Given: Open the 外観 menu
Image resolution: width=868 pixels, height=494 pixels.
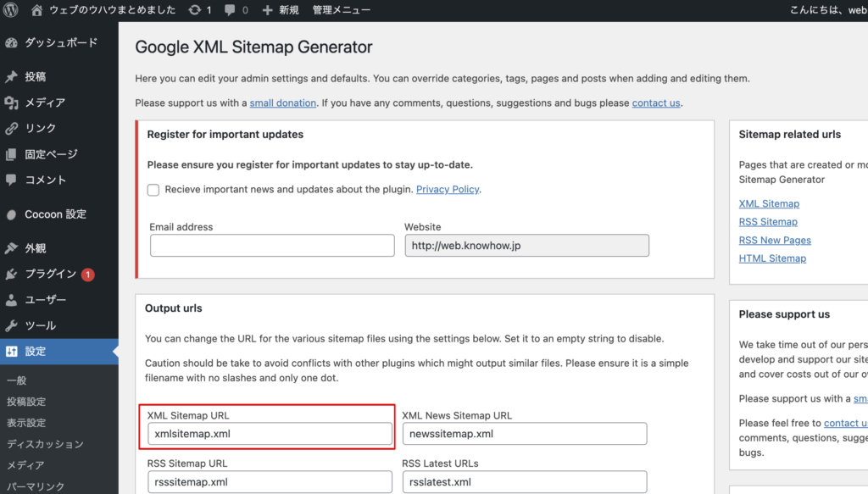Looking at the screenshot, I should [36, 248].
